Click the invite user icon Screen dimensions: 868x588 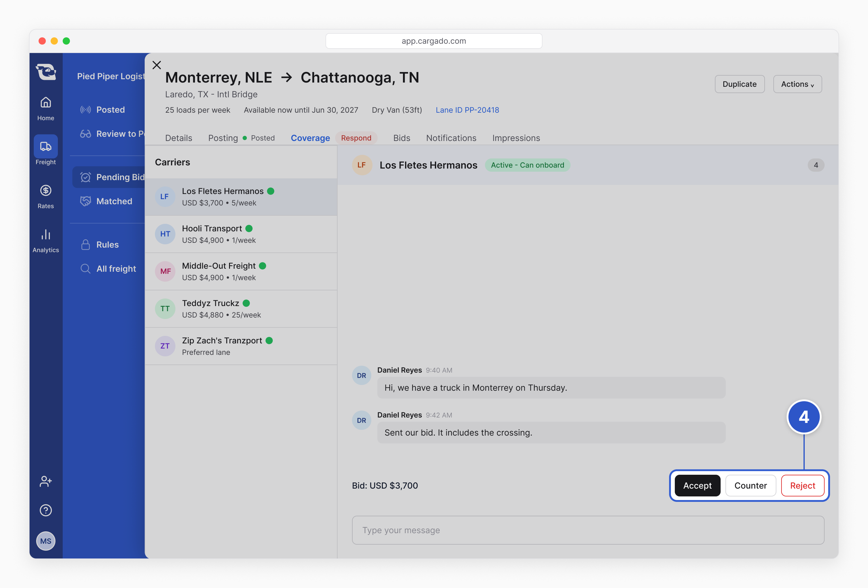pos(46,481)
